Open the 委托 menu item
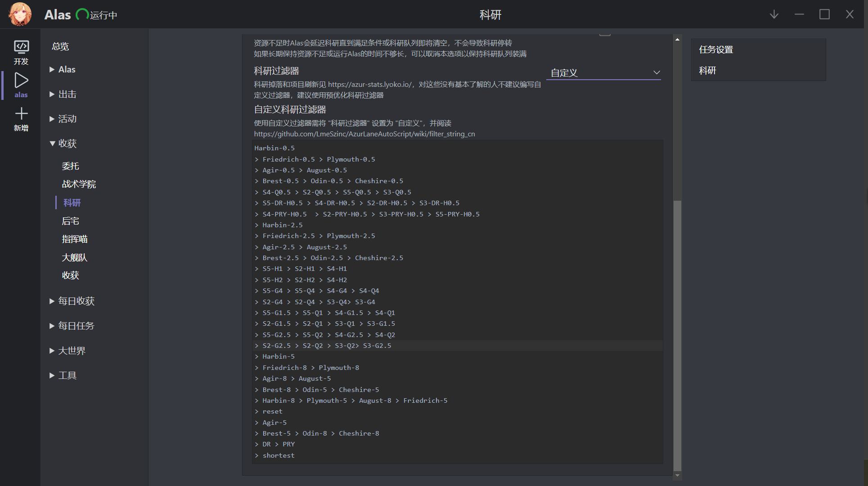The image size is (868, 486). tap(70, 166)
